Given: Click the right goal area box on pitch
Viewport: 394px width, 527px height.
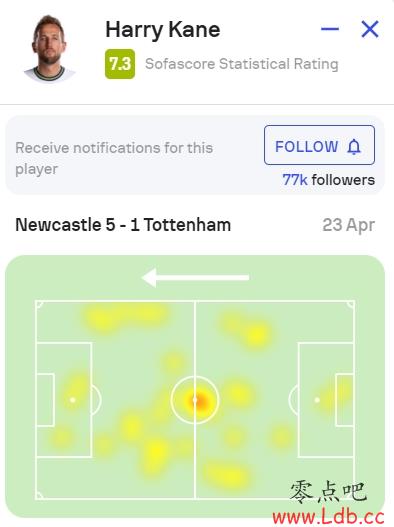Looking at the screenshot, I should coord(345,400).
